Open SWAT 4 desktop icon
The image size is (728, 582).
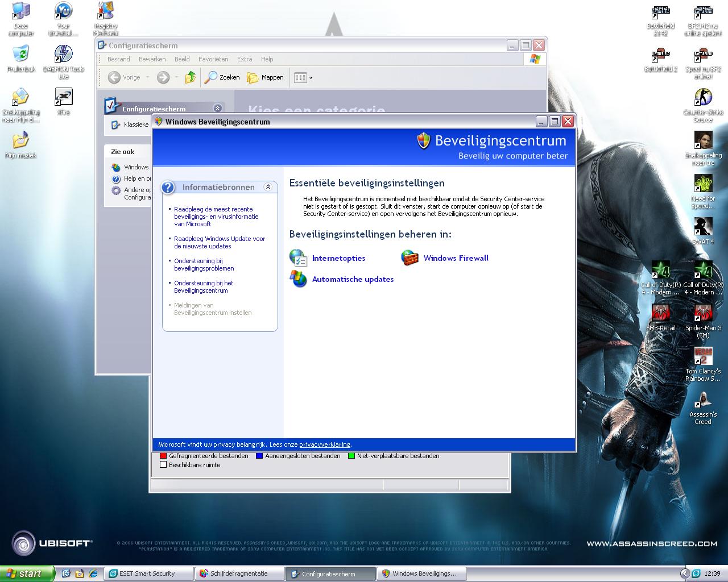pyautogui.click(x=704, y=231)
